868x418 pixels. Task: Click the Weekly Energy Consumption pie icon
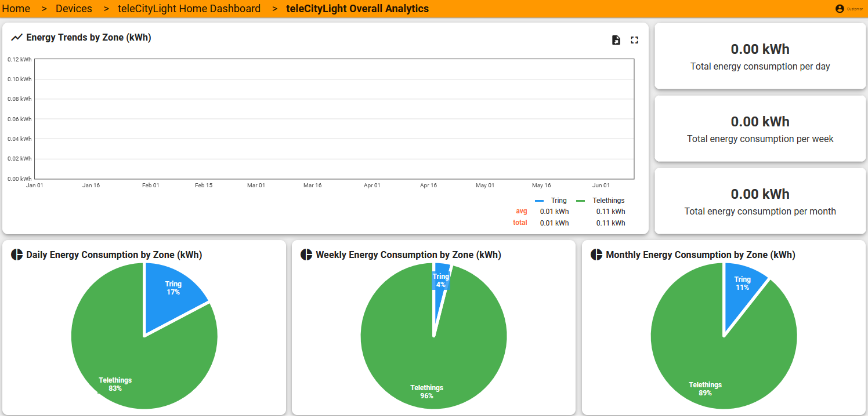(x=306, y=255)
